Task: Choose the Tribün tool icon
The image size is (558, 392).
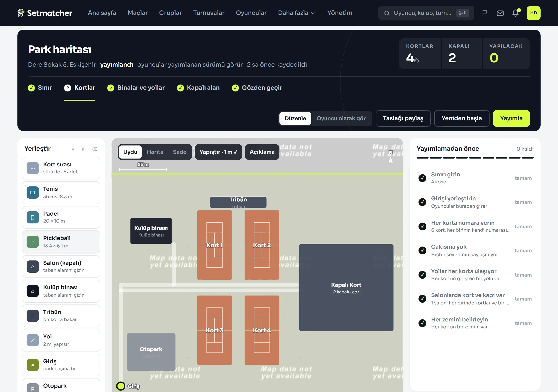Action: [32, 316]
